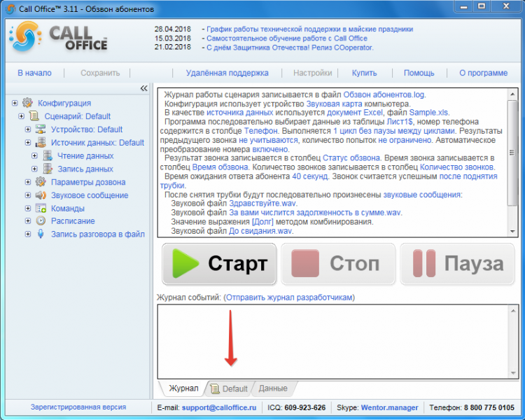This screenshot has width=525, height=420.
Task: Click the Время обзвона link
Action: tap(220, 167)
